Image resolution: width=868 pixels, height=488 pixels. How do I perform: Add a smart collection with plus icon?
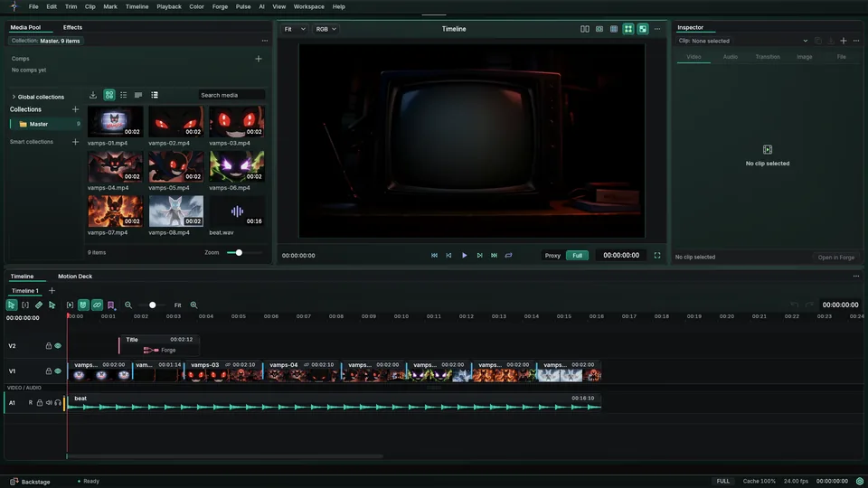coord(75,142)
